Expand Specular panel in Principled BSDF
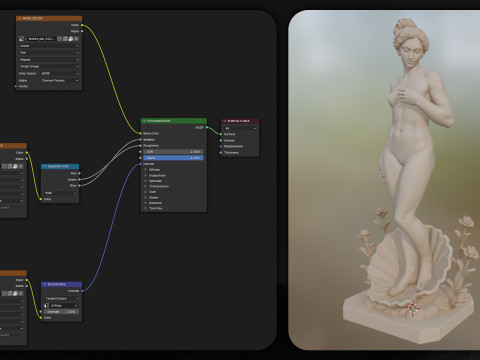This screenshot has height=360, width=480. [145, 181]
